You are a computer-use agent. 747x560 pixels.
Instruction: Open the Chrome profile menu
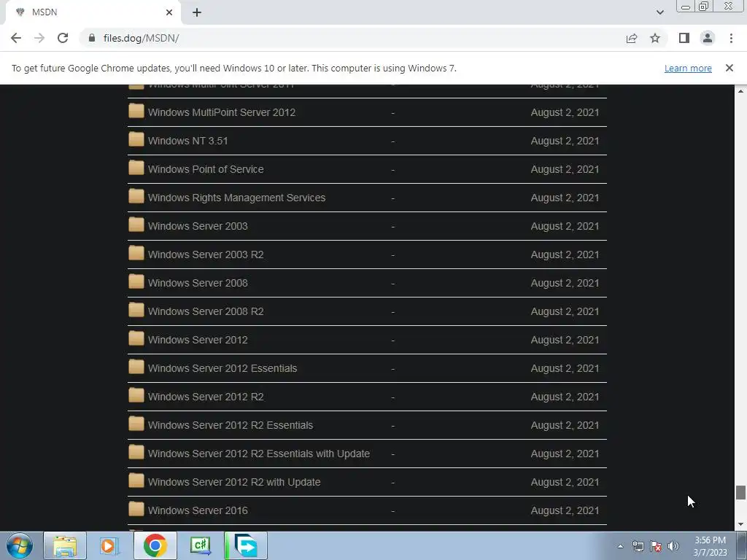coord(708,38)
